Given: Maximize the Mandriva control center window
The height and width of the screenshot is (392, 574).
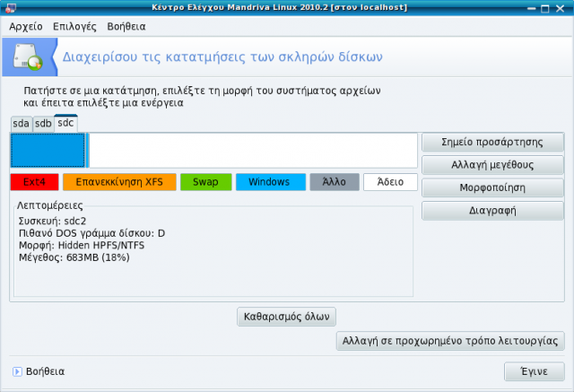Looking at the screenshot, I should coord(545,8).
